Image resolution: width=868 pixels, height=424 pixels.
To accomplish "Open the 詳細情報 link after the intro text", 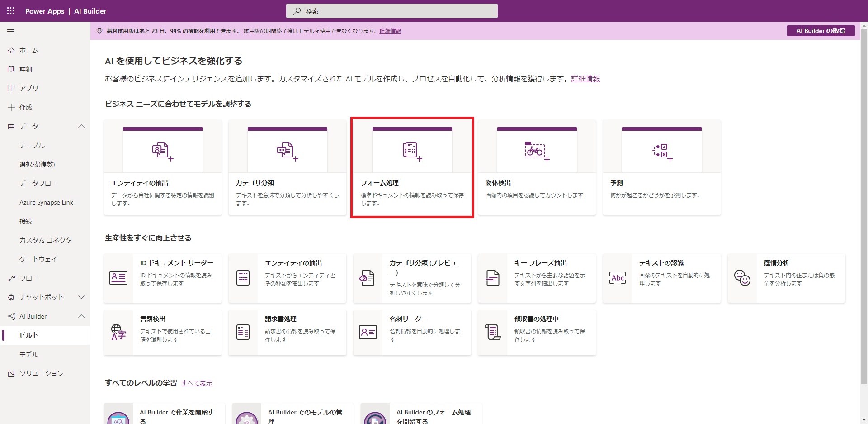I will point(585,79).
